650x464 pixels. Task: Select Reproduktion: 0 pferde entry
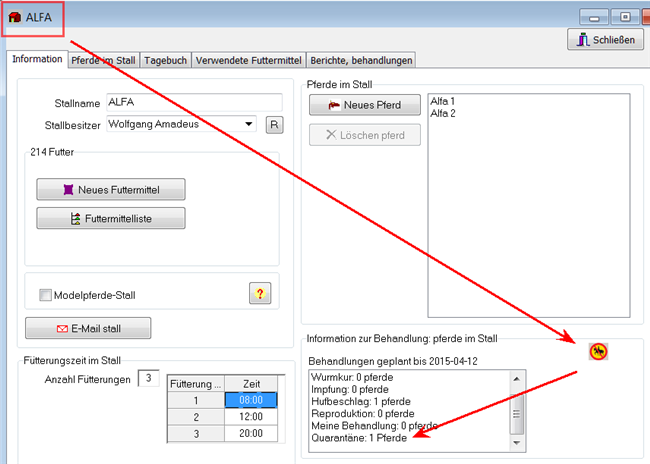[363, 413]
